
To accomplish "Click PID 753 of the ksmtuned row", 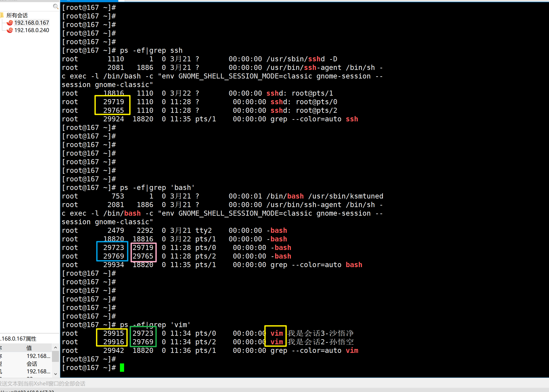I will click(118, 196).
